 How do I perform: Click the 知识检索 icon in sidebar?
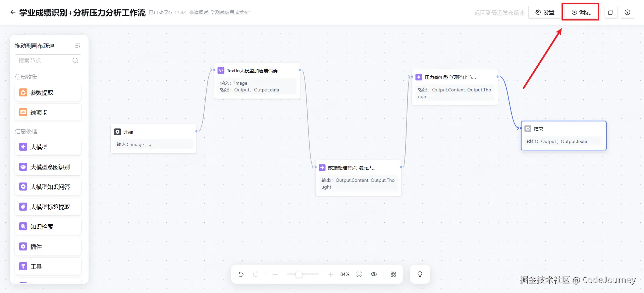point(23,226)
